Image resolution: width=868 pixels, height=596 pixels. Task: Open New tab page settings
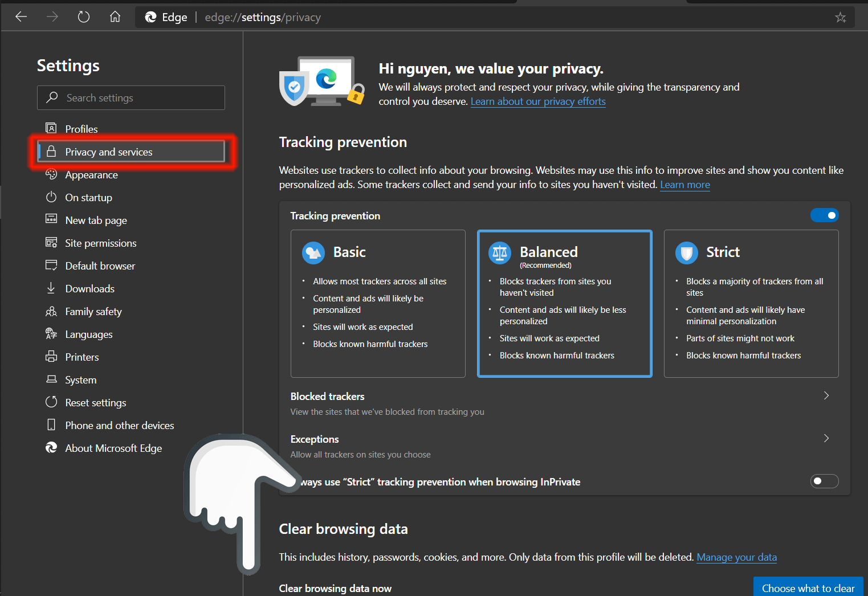point(131,220)
